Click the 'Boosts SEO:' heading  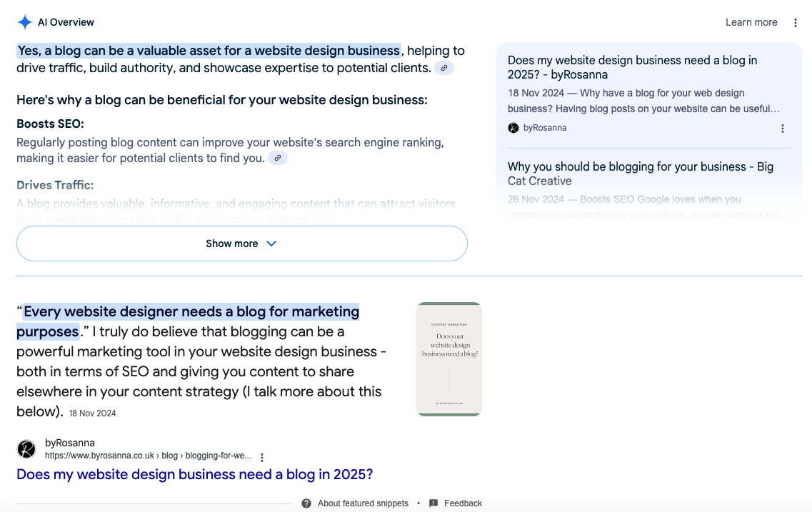click(x=50, y=124)
